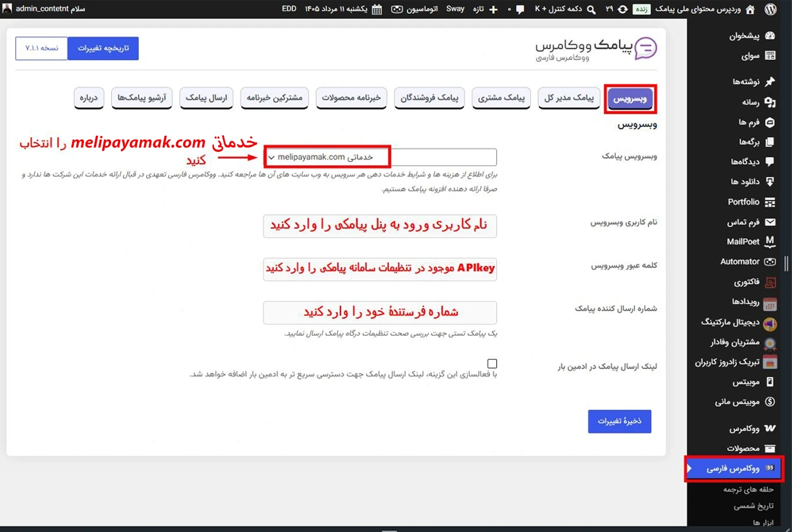Click the پیشخوان dashboard icon in sidebar
The width and height of the screenshot is (792, 532).
coord(770,35)
